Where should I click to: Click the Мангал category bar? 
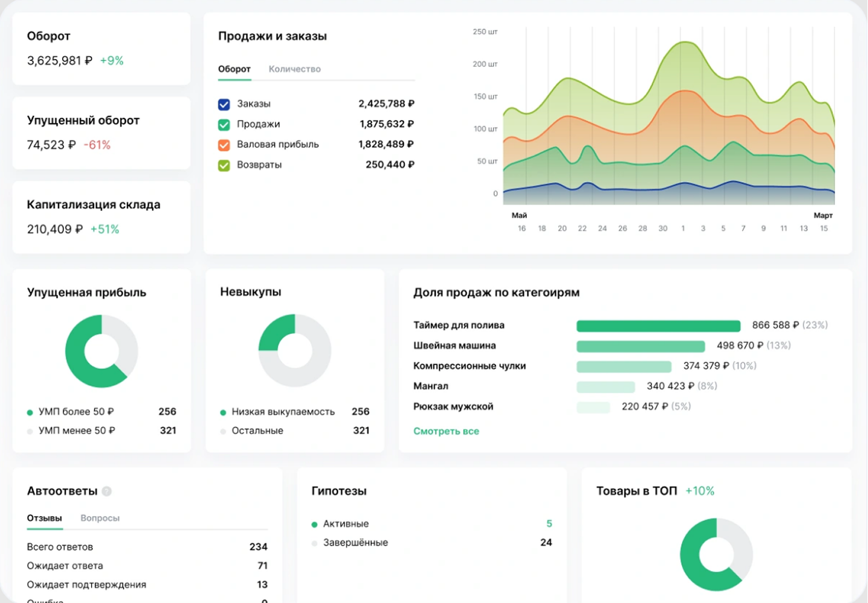click(606, 387)
